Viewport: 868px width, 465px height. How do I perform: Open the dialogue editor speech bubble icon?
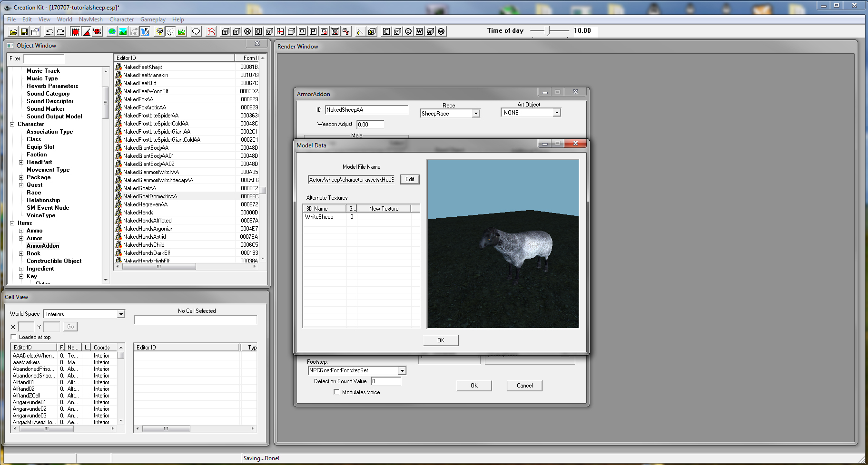[x=195, y=31]
